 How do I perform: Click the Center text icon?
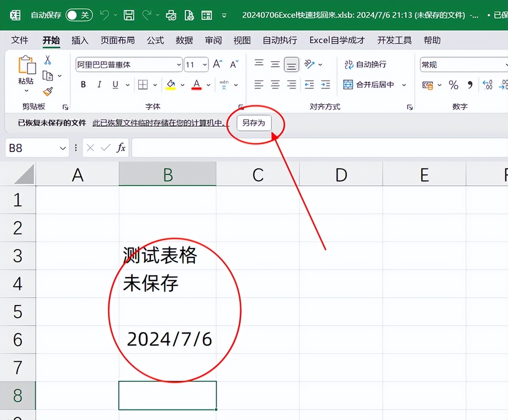pyautogui.click(x=275, y=85)
